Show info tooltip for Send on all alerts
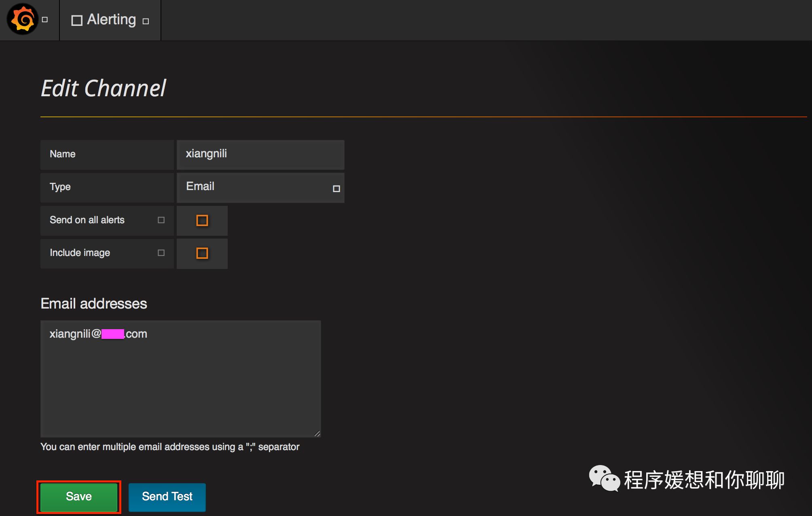Image resolution: width=812 pixels, height=516 pixels. (x=161, y=220)
